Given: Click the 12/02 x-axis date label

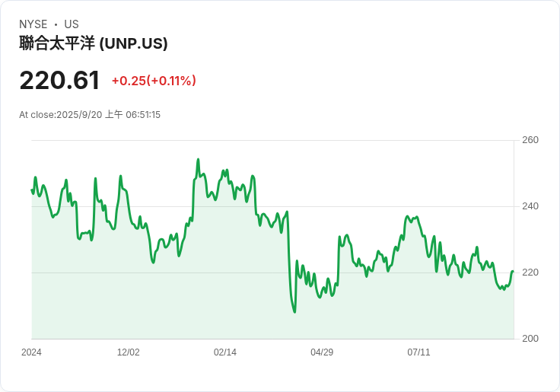Looking at the screenshot, I should point(128,352).
